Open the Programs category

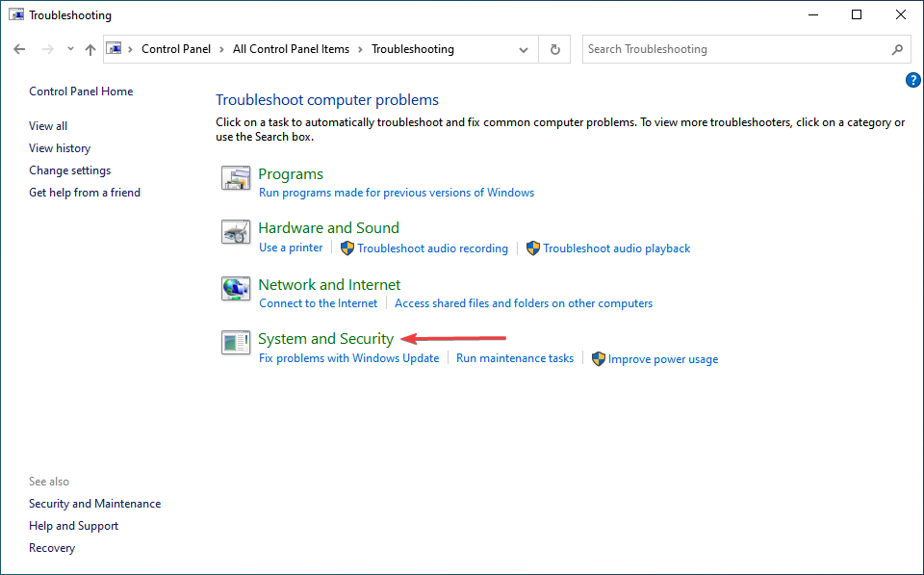(291, 174)
